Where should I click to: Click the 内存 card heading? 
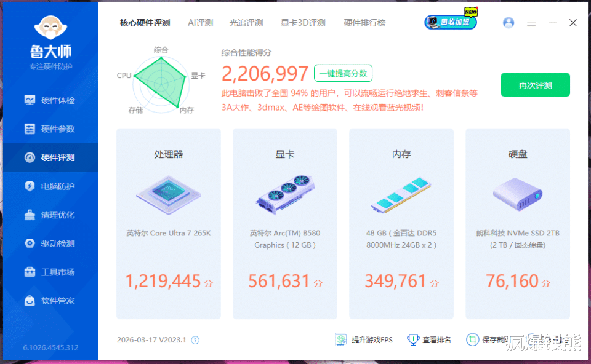point(401,154)
